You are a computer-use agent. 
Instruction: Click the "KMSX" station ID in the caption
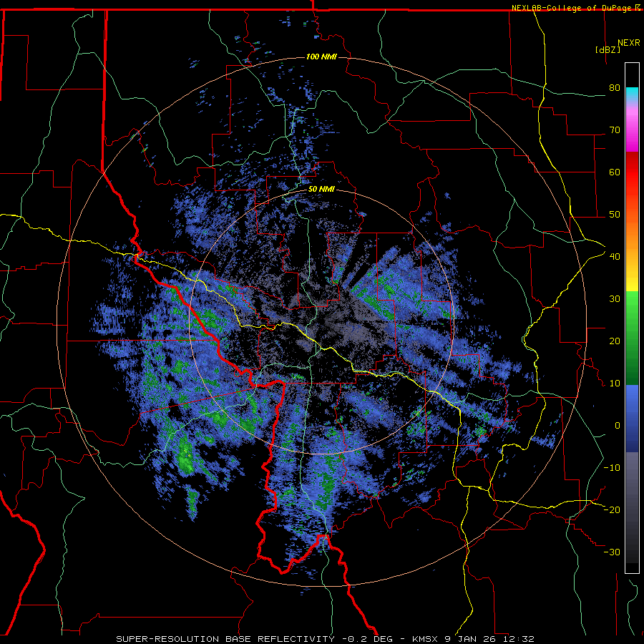pyautogui.click(x=425, y=639)
